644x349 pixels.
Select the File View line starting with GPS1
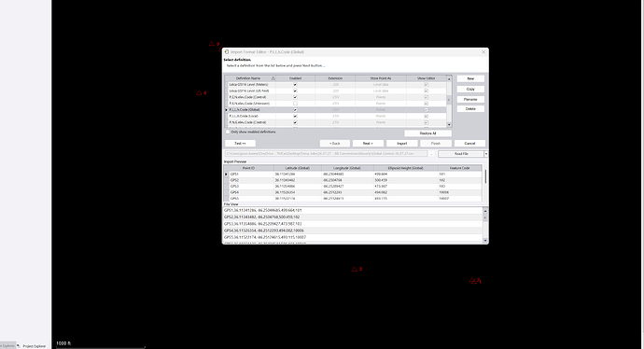(x=353, y=210)
